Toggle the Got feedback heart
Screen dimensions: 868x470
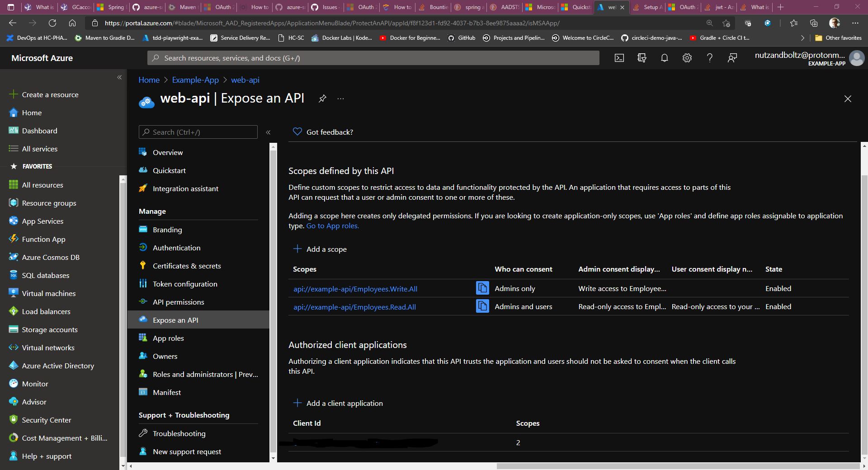click(297, 132)
